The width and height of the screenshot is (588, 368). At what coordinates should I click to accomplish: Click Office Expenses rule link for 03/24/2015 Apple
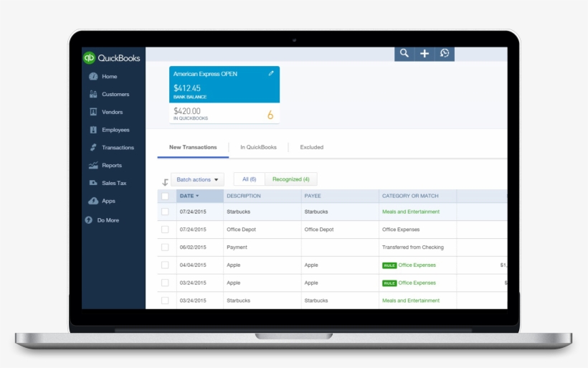(x=417, y=283)
